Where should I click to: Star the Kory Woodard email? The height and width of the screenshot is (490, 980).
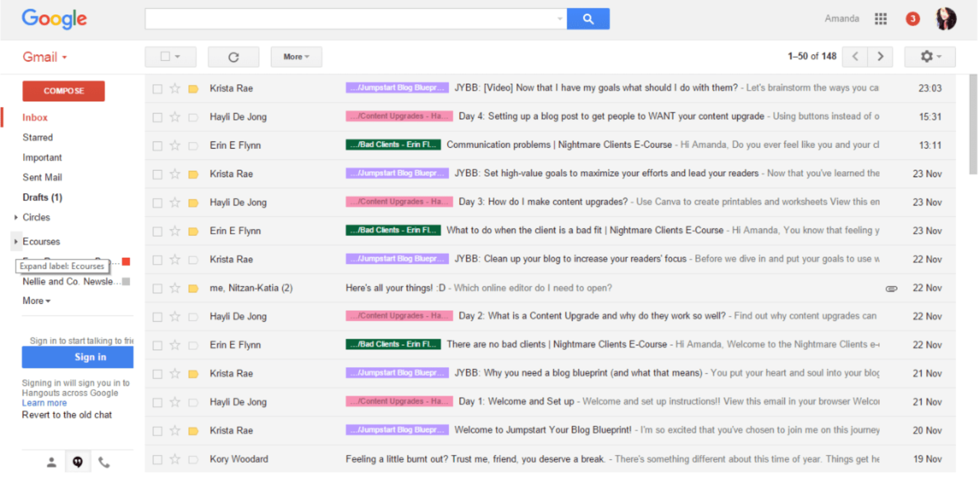175,459
